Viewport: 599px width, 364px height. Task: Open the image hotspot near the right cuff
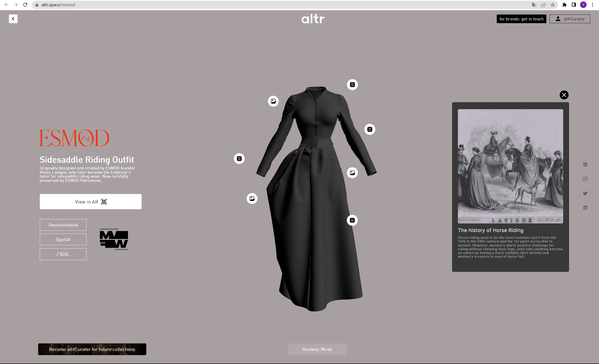tap(352, 173)
